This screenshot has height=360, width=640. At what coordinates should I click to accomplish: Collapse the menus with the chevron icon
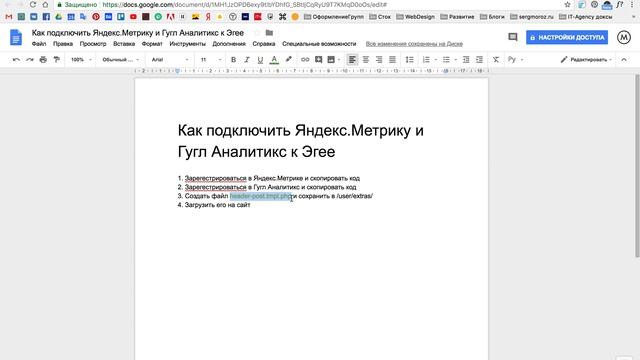[x=624, y=60]
